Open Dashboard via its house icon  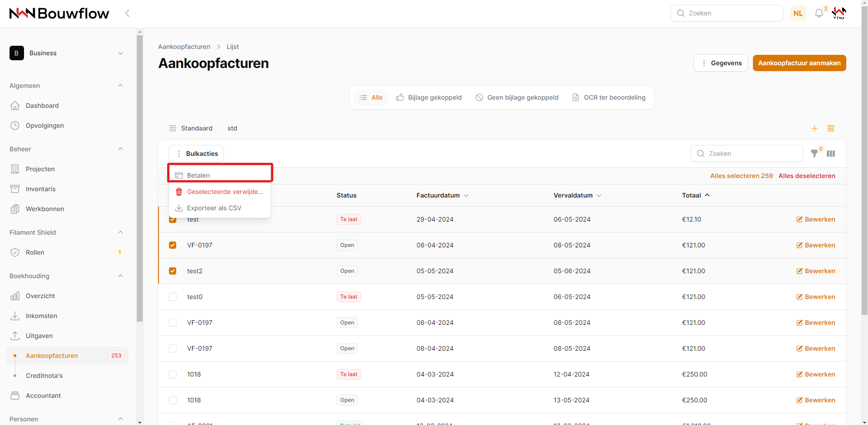(15, 106)
